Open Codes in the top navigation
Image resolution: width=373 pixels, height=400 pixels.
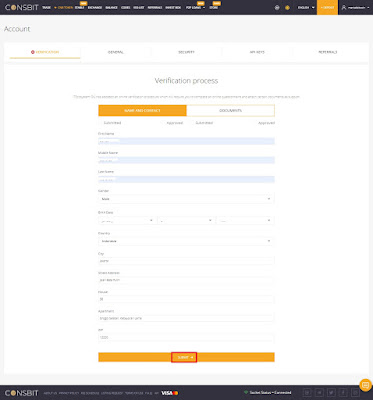(126, 7)
